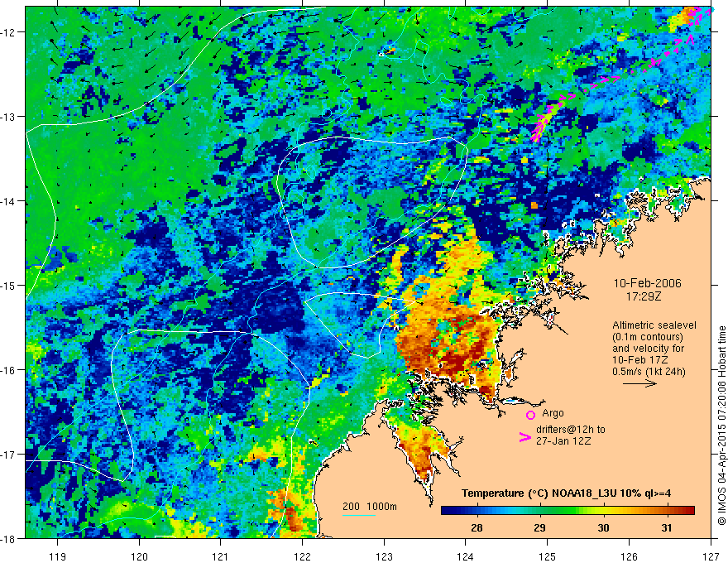Click the latitude axis label -12
Screen dimensions: 728x563
[x=9, y=32]
